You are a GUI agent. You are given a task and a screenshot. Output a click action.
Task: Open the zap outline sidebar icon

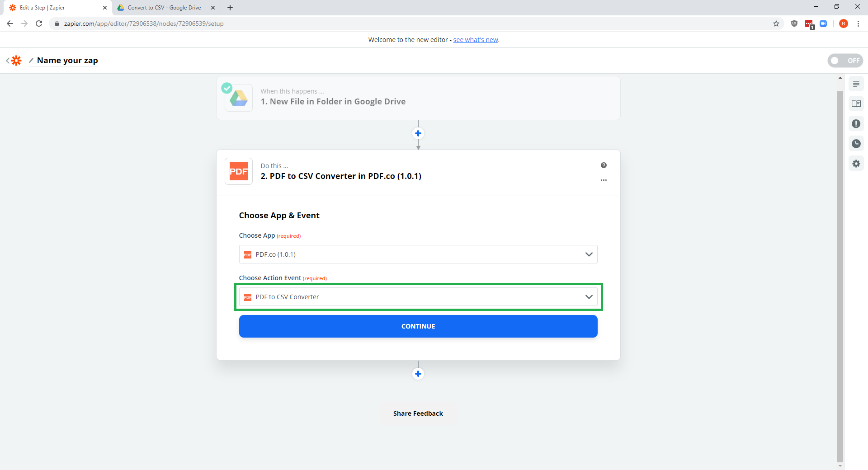856,84
